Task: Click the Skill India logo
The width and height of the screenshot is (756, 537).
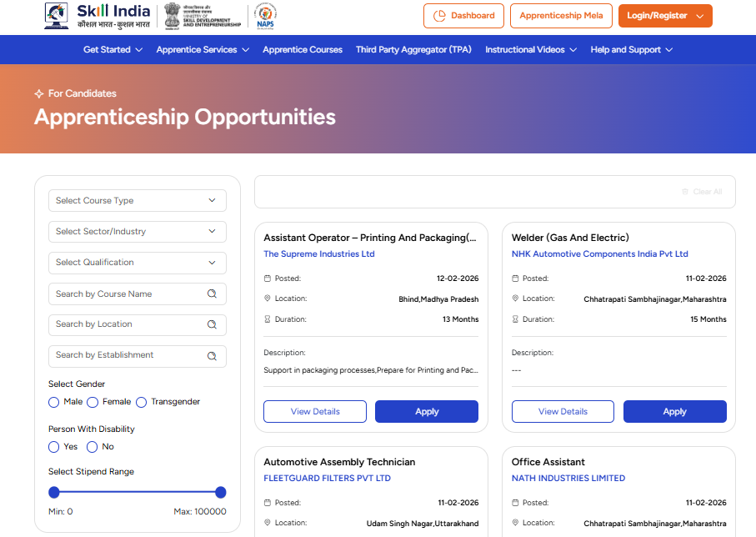Action: click(x=98, y=16)
